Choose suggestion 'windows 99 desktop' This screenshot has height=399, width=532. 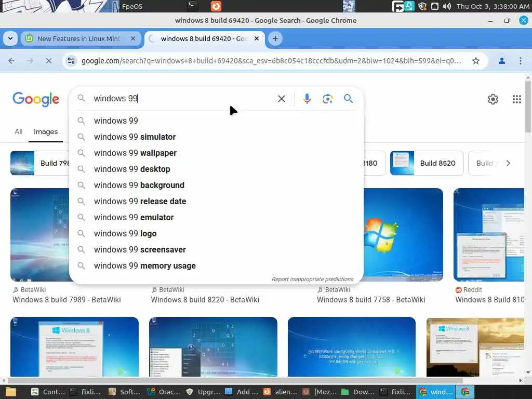216,169
